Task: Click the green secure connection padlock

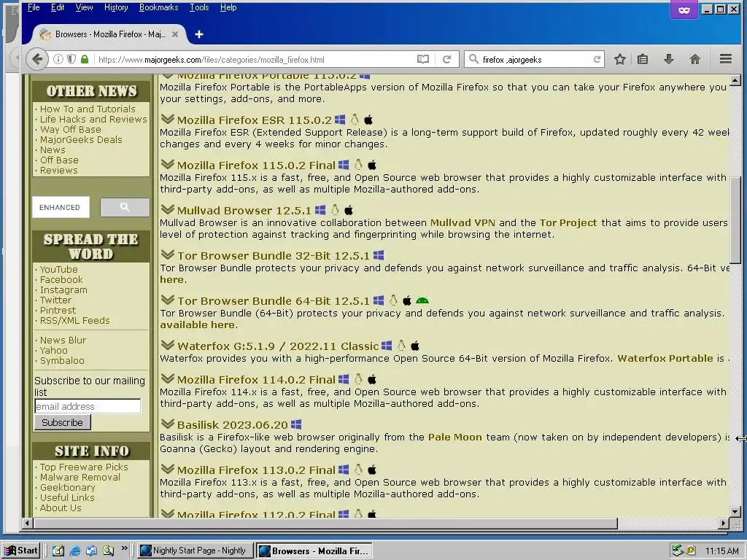Action: (85, 60)
